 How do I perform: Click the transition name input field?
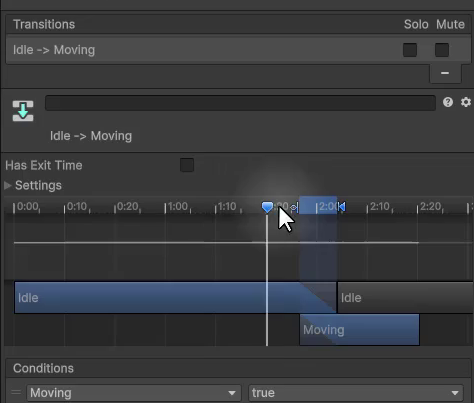click(240, 103)
